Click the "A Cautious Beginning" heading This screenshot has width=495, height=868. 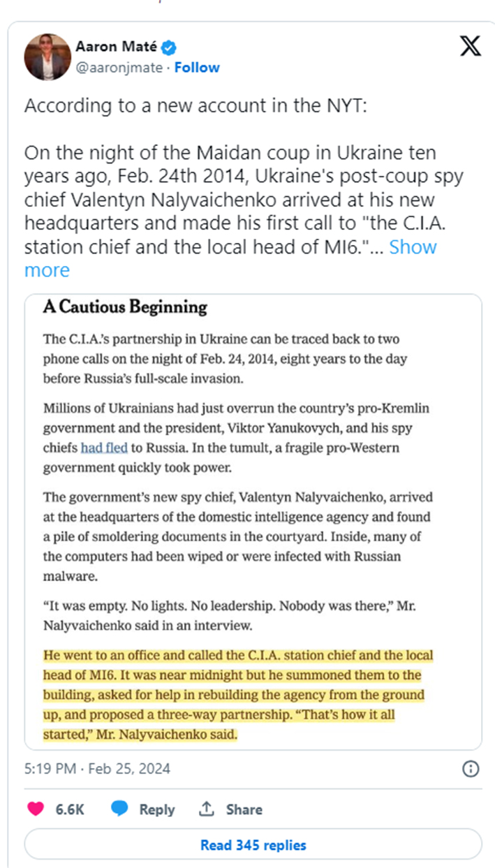pos(125,307)
